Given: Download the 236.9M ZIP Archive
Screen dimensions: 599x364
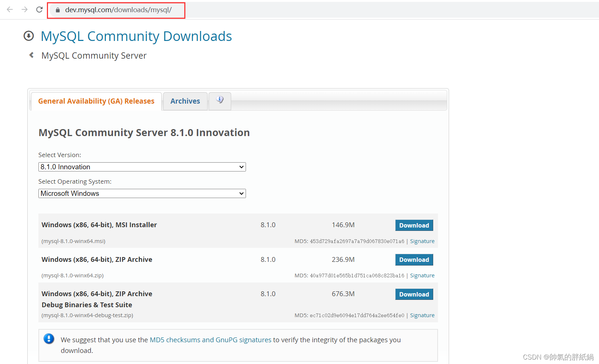Looking at the screenshot, I should (414, 260).
